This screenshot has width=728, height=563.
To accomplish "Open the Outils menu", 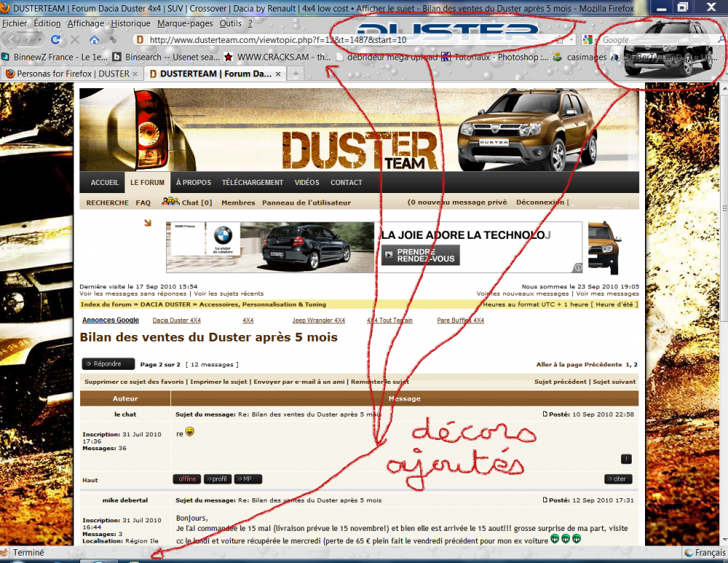I will (231, 23).
